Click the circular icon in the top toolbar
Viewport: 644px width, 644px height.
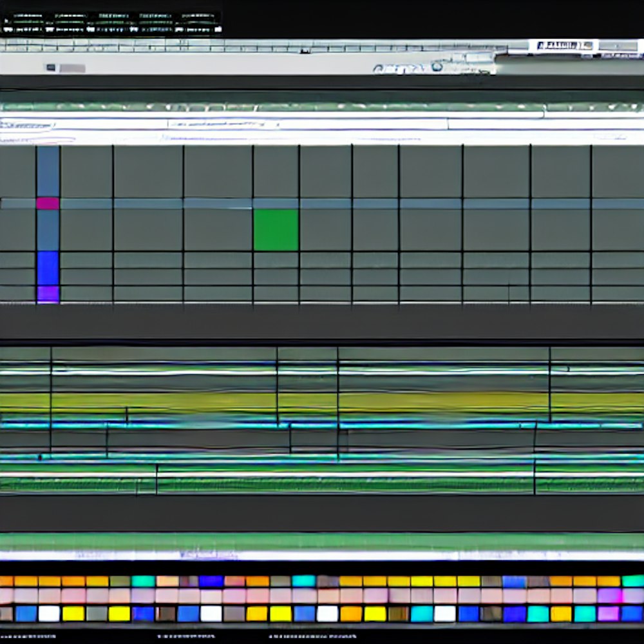click(x=437, y=66)
